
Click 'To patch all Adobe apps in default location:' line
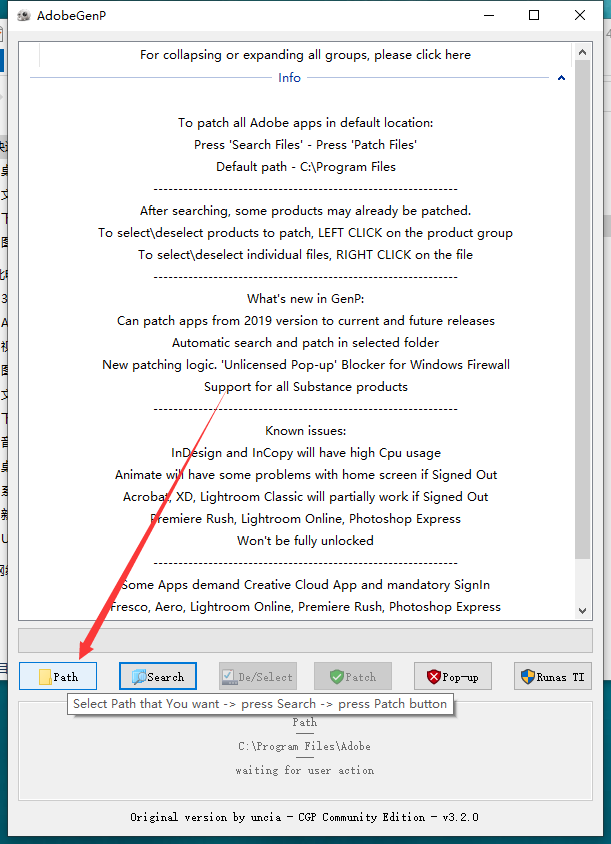[305, 123]
